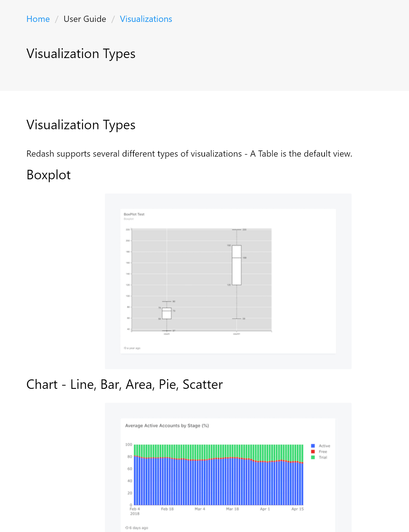Select the User Guide breadcrumb item
409x532 pixels.
tap(85, 19)
